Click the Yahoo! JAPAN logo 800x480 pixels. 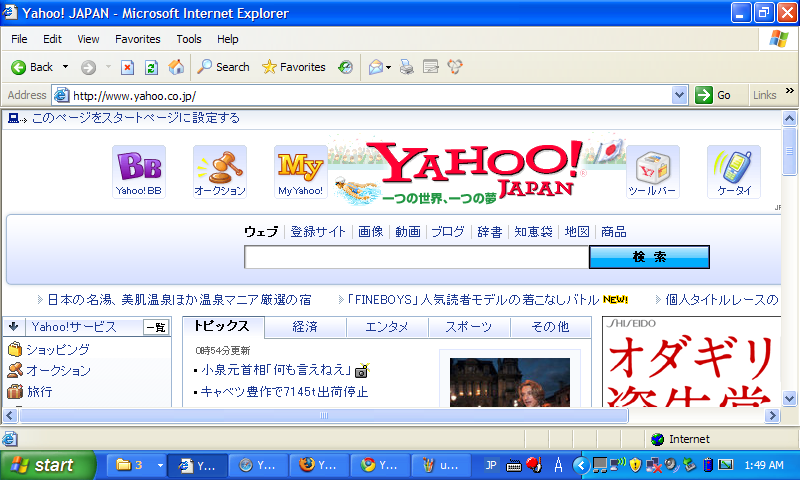(x=478, y=171)
